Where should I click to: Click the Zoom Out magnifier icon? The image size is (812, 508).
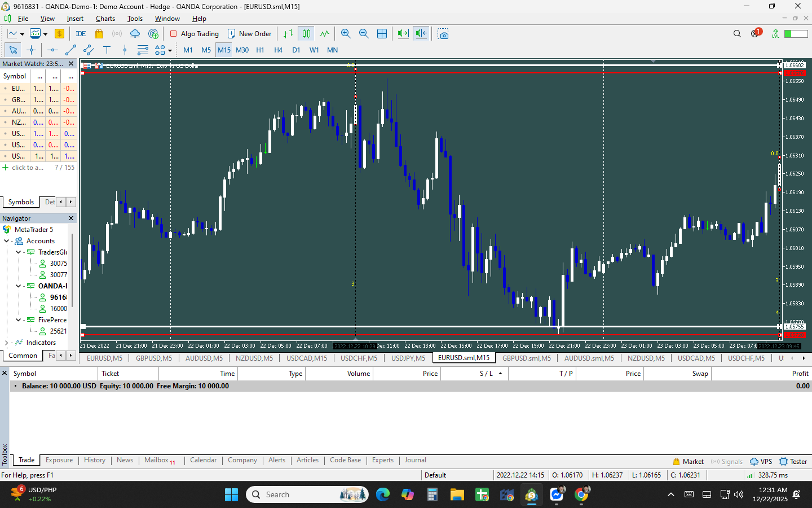click(x=364, y=34)
